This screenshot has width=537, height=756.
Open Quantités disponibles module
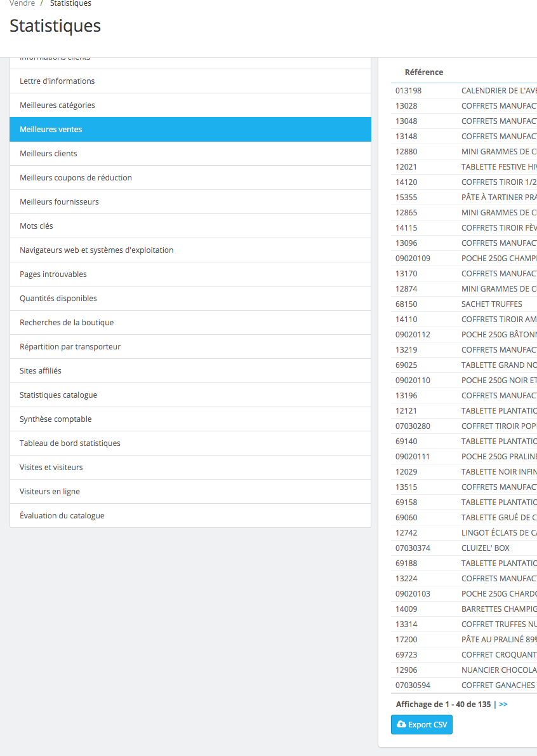coord(190,298)
